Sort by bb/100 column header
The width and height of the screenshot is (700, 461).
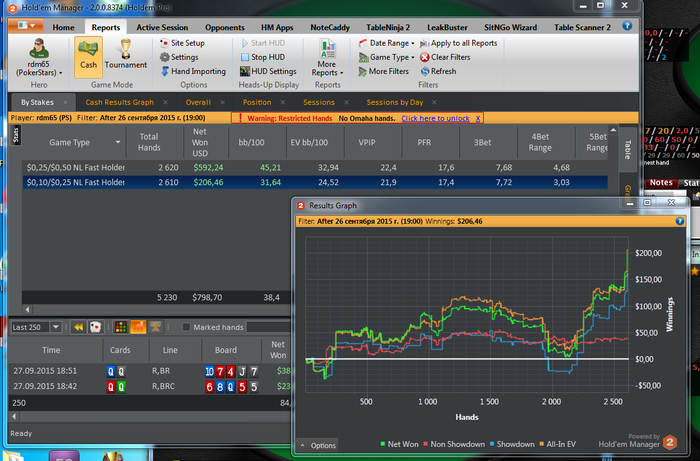click(251, 142)
